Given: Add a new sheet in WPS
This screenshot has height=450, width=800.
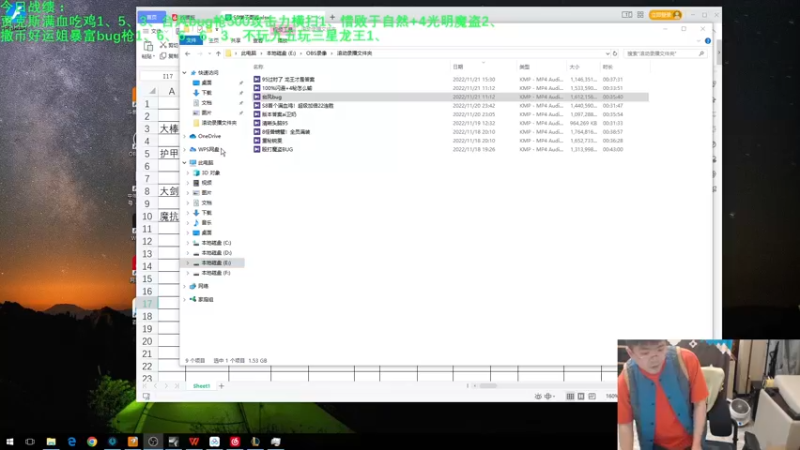Looking at the screenshot, I should (x=221, y=386).
